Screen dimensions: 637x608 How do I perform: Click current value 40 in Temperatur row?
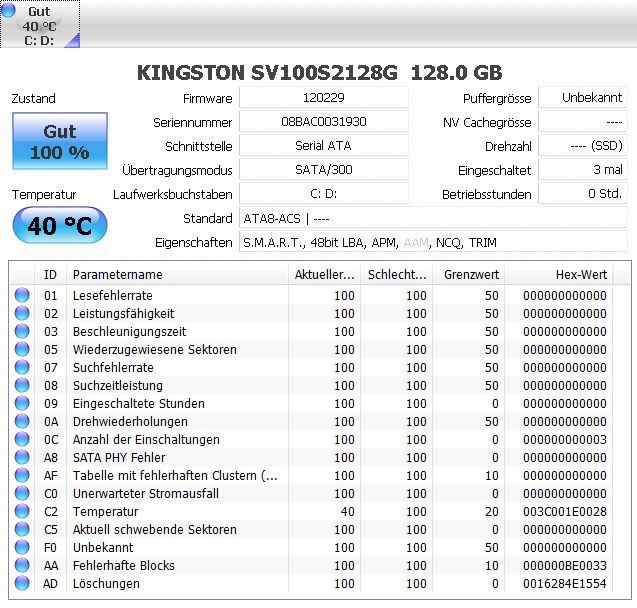point(347,511)
